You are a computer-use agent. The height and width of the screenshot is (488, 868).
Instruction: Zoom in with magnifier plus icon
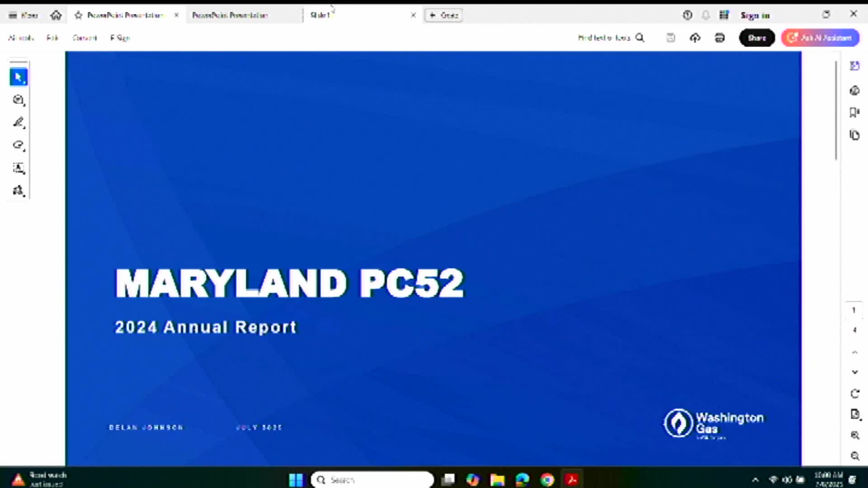(x=854, y=435)
